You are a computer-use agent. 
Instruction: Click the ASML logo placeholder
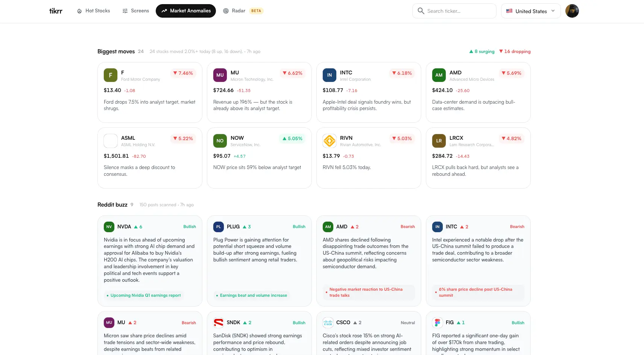[x=111, y=141]
